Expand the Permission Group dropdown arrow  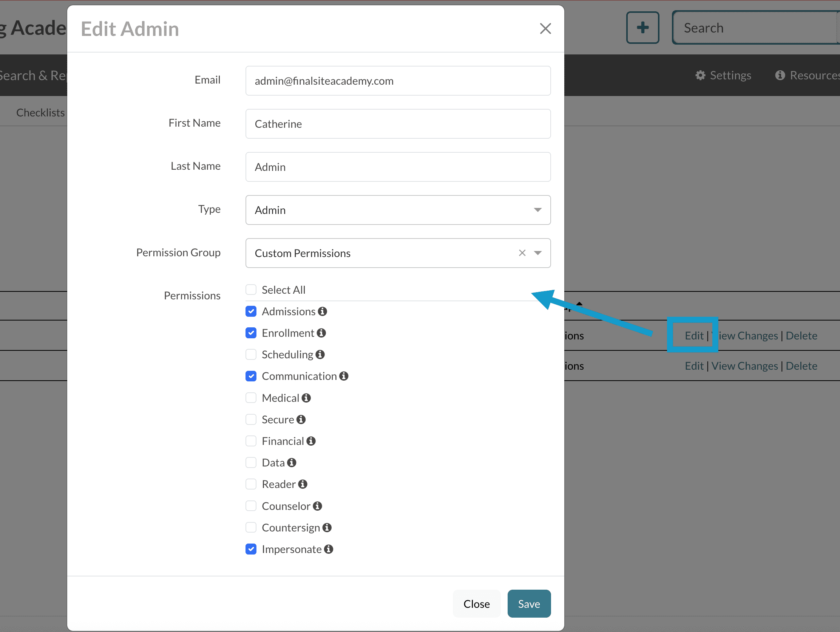click(538, 253)
